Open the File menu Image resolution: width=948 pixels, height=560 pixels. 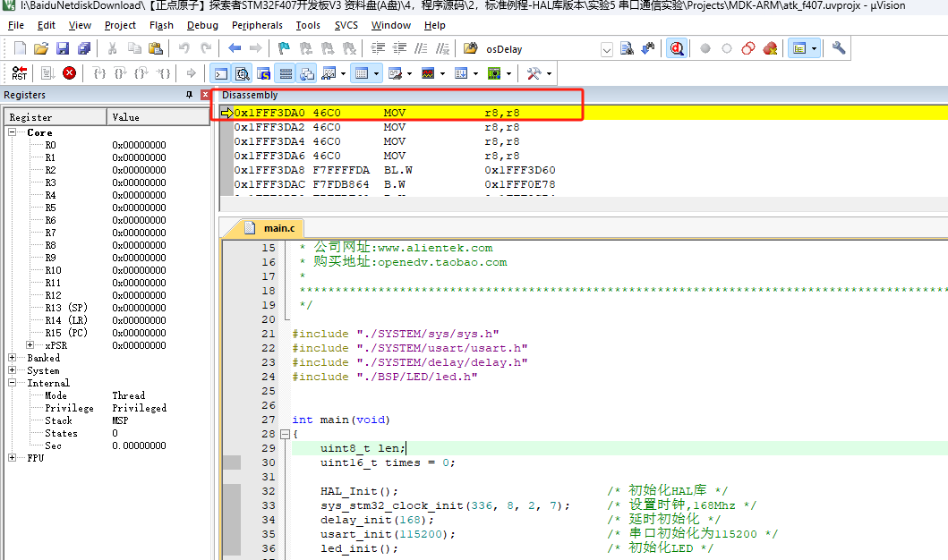(x=16, y=25)
